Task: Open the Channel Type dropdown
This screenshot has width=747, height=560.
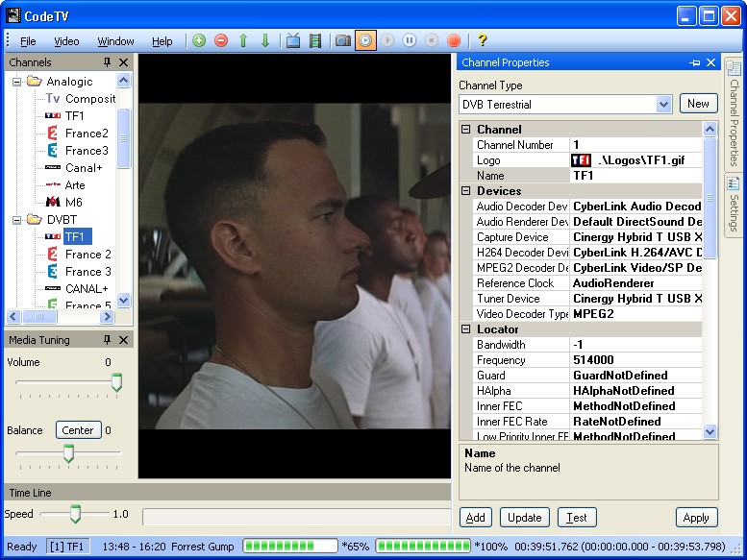Action: point(662,104)
